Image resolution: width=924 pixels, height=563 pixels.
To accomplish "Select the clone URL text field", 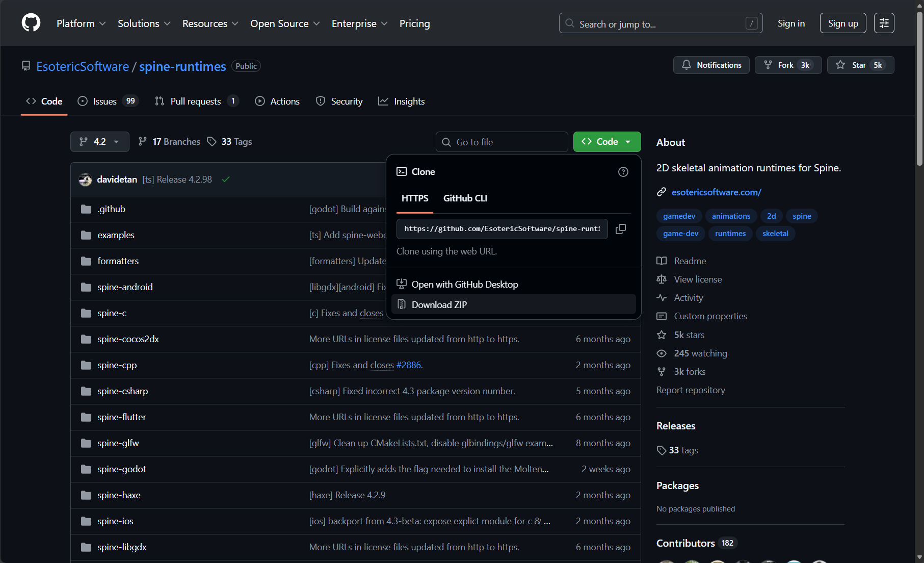I will 502,229.
